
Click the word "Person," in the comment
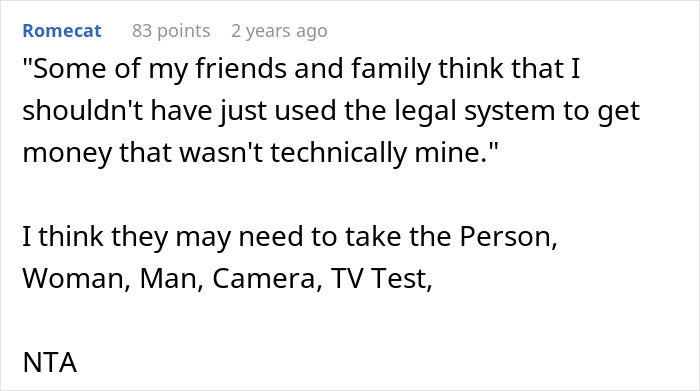(x=508, y=236)
